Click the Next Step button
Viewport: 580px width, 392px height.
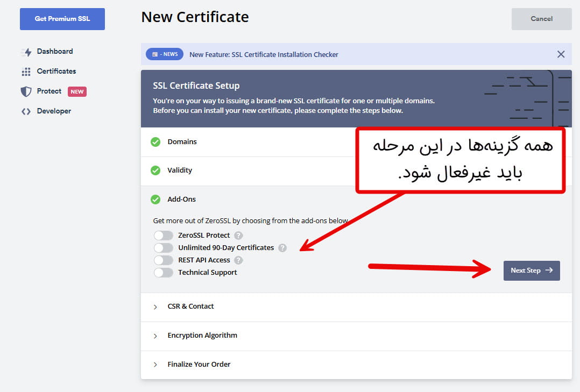click(x=532, y=270)
